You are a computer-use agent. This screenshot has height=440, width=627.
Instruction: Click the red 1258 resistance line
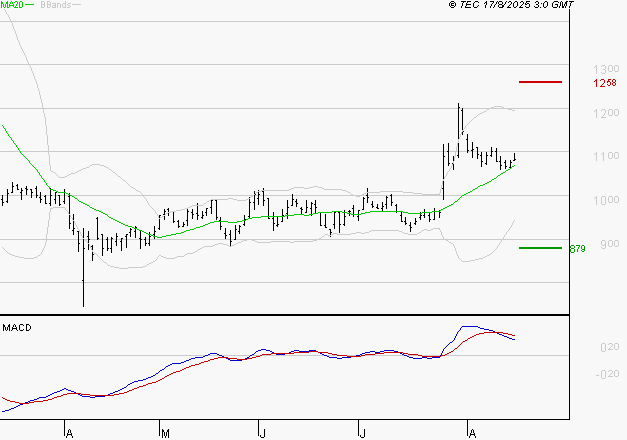pos(541,82)
